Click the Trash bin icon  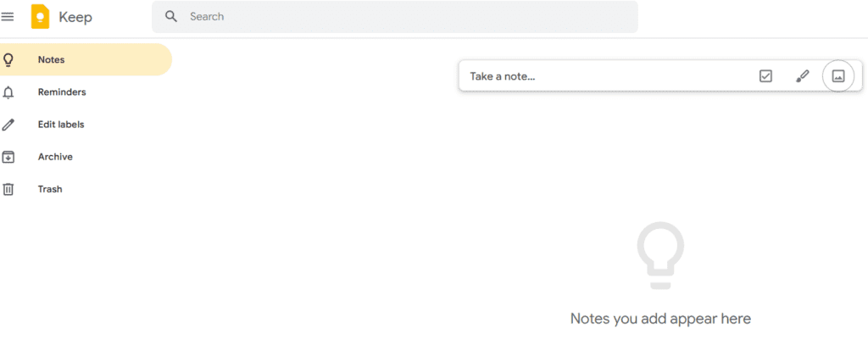(x=8, y=189)
